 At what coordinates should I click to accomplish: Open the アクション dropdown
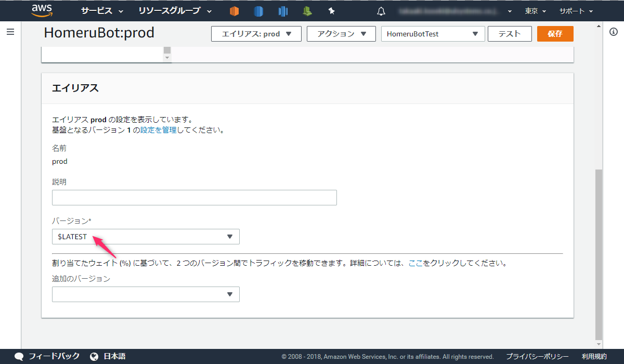(341, 33)
